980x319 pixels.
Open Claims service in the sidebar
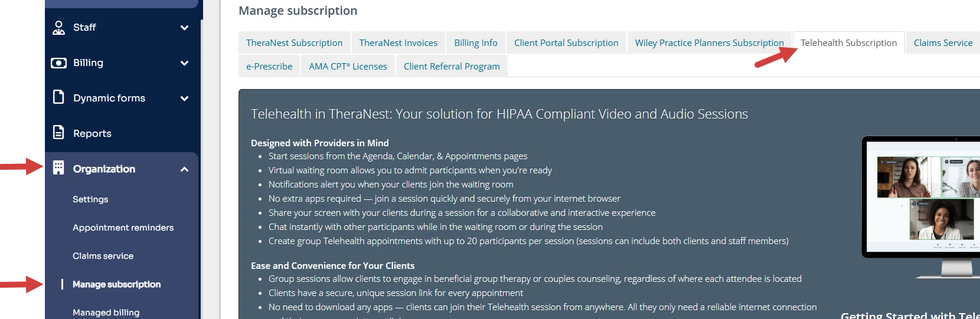tap(103, 256)
